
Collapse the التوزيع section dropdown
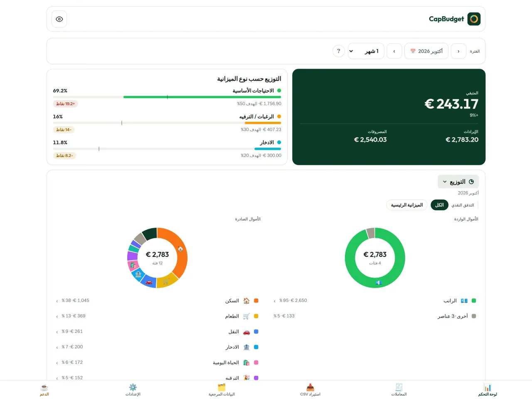(x=458, y=182)
